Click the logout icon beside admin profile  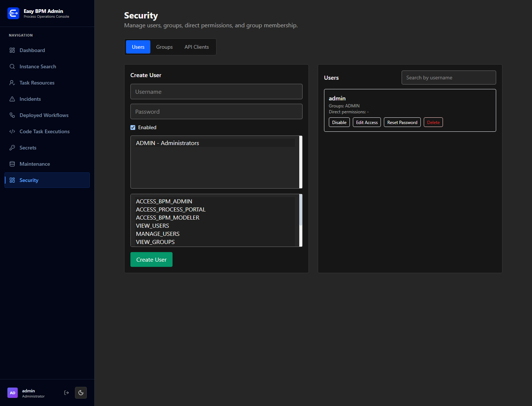coord(66,393)
